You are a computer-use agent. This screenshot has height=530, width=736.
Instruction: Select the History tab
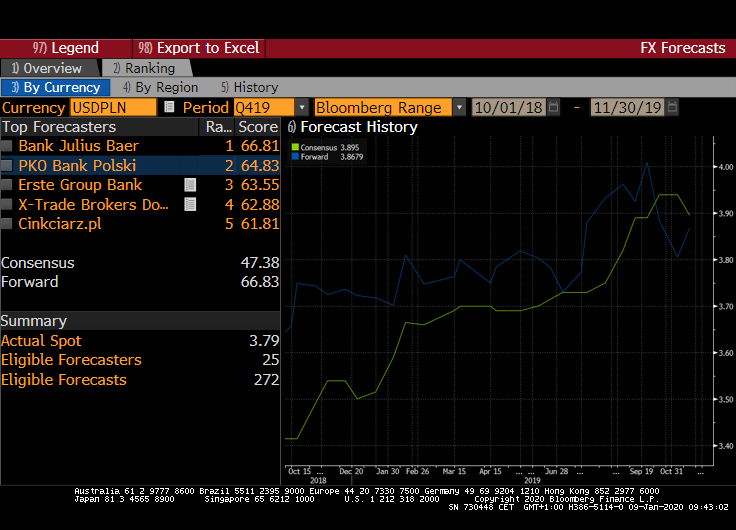[249, 87]
